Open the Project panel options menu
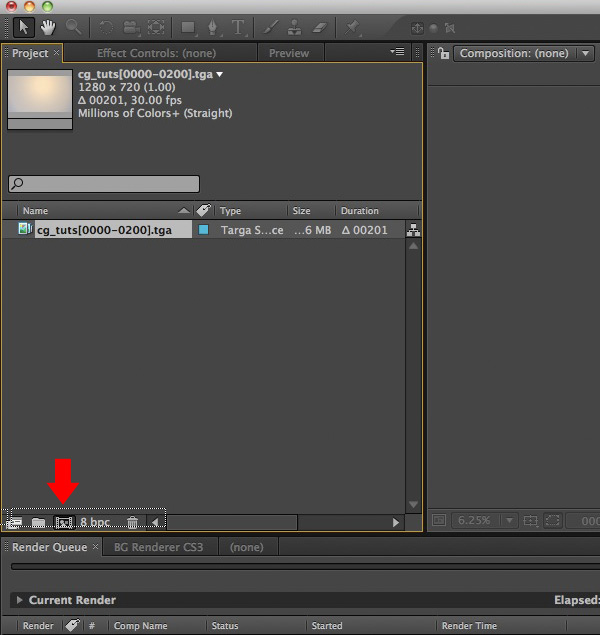This screenshot has height=635, width=600. [x=398, y=52]
